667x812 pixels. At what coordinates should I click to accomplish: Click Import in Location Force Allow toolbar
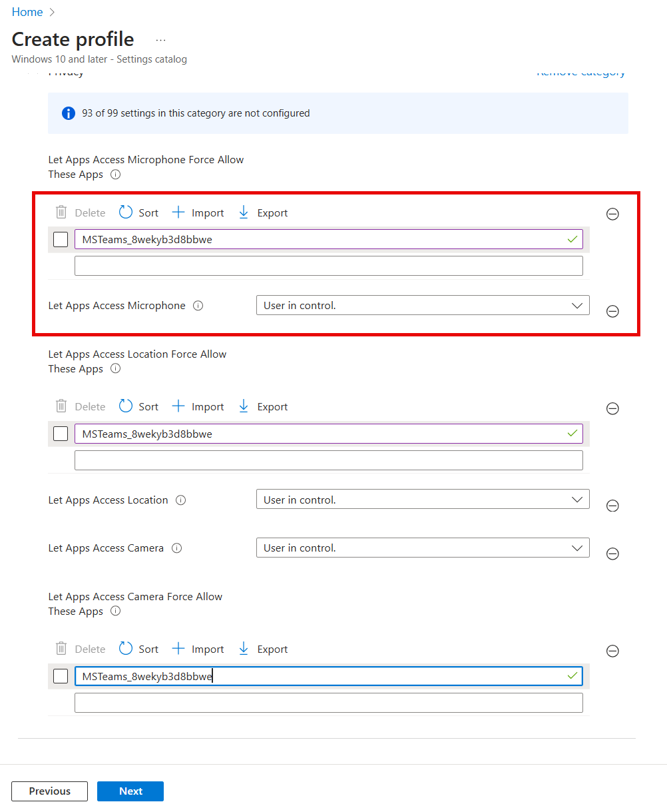(x=198, y=407)
